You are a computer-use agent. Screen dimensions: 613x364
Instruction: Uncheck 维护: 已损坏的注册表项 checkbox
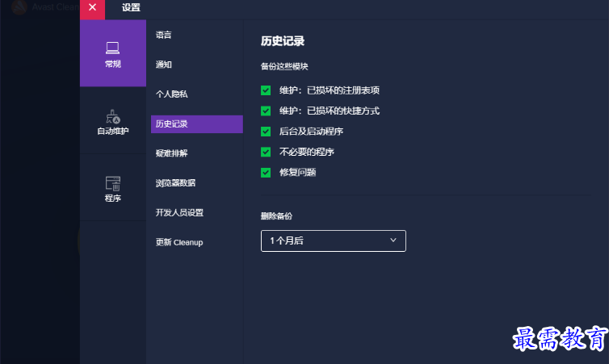(x=266, y=90)
